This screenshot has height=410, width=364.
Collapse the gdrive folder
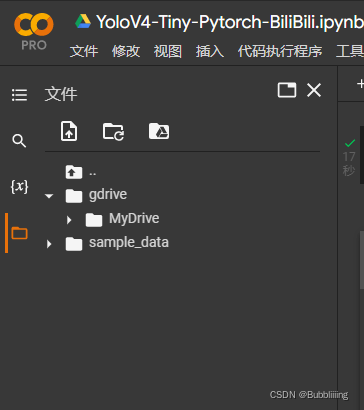coord(49,196)
